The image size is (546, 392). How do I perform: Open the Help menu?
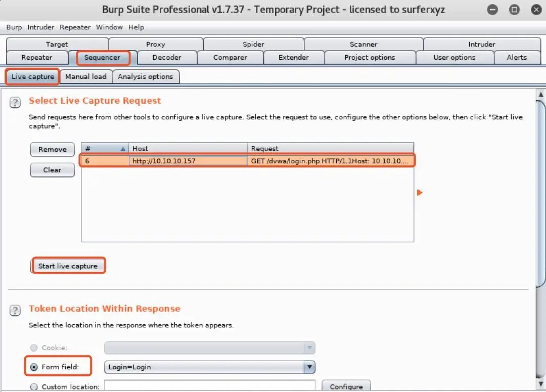tap(136, 27)
